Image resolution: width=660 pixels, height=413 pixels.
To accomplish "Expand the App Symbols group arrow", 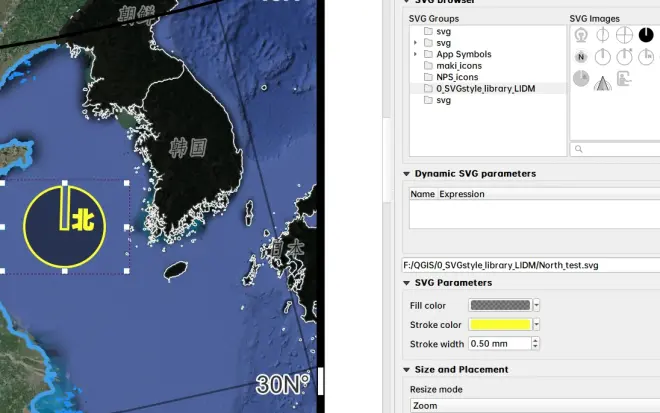I will coord(415,54).
